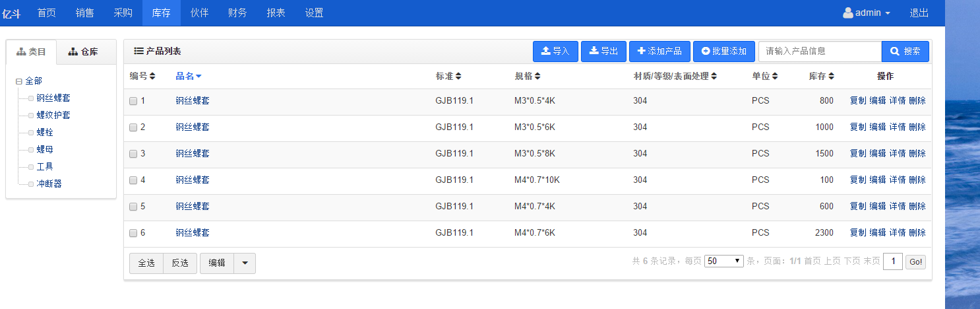Click the 导出 export button
980x309 pixels.
603,51
